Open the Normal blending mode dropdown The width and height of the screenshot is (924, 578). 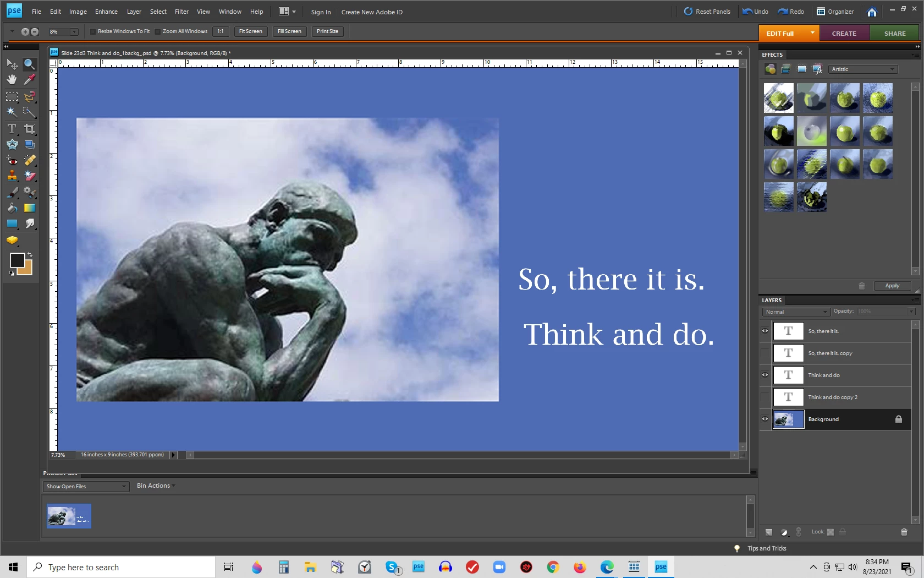[796, 312]
